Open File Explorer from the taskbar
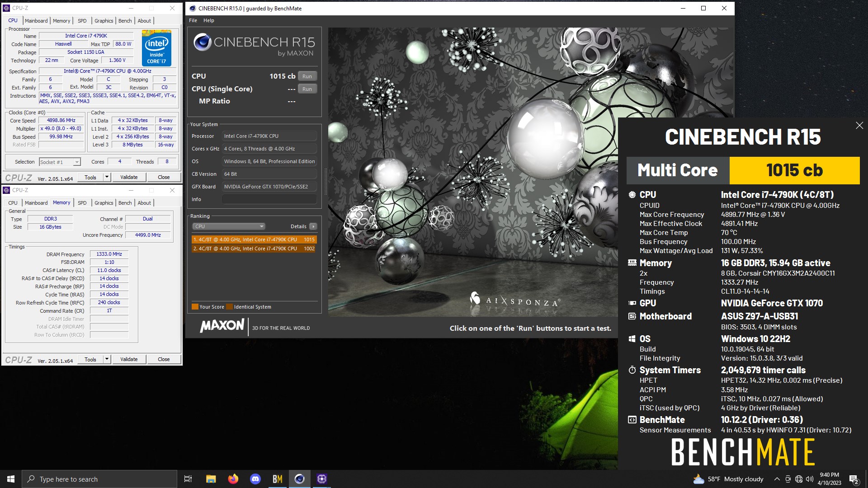Screen dimensions: 868x488 (211, 479)
